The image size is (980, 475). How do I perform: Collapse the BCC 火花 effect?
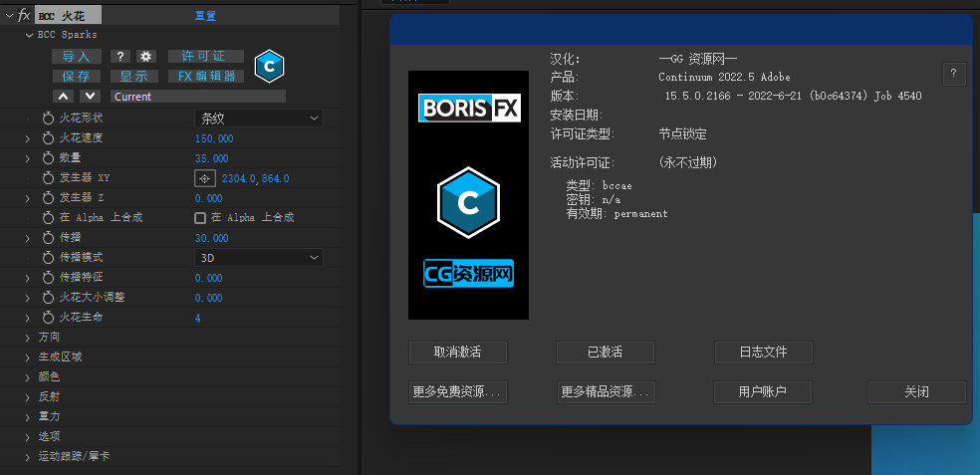(x=9, y=16)
